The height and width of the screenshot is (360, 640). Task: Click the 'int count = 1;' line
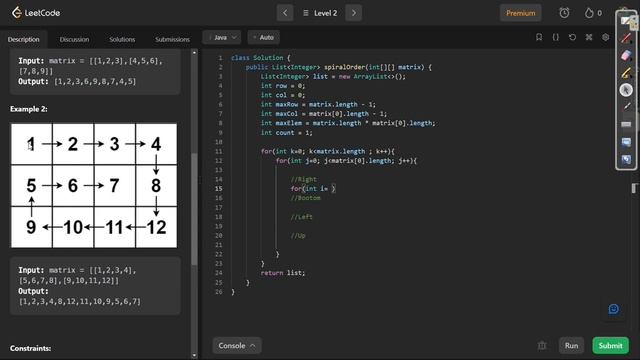pyautogui.click(x=287, y=133)
